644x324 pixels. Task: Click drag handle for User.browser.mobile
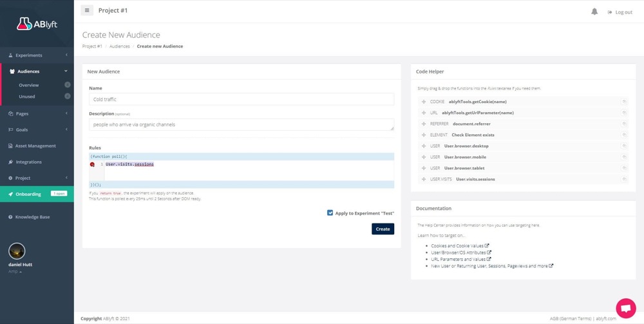click(x=424, y=157)
